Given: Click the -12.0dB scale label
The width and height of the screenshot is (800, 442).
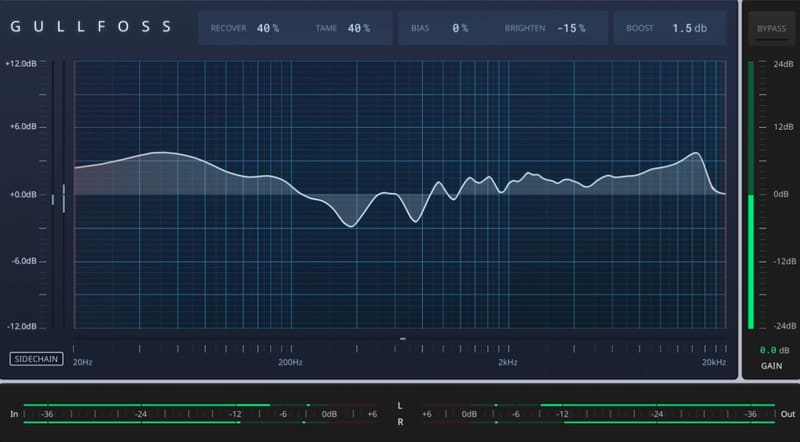Looking at the screenshot, I should pyautogui.click(x=22, y=326).
